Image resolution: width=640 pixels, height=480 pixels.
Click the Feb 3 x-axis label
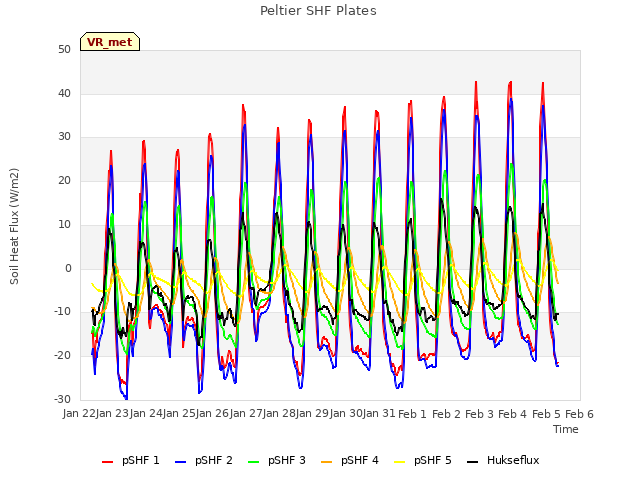tap(479, 414)
